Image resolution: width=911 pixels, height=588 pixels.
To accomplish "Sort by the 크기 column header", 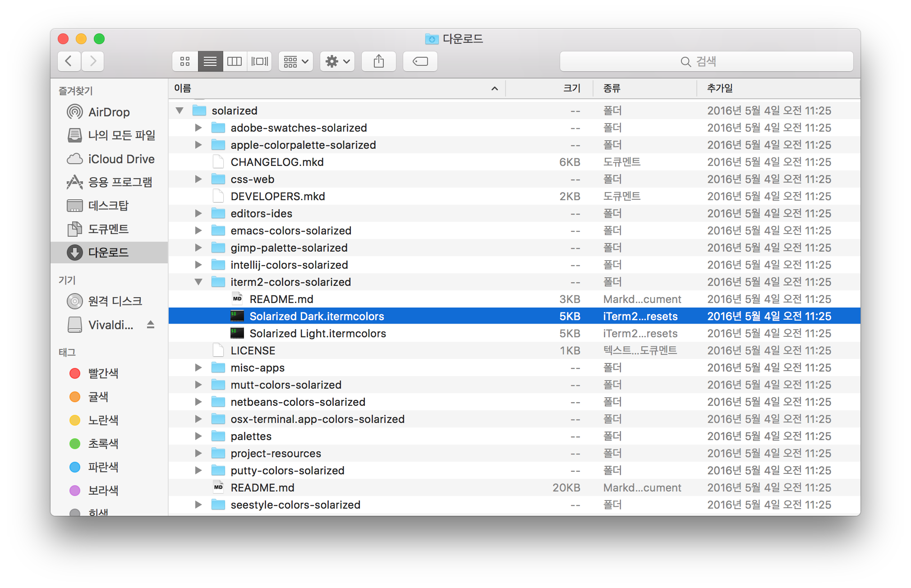I will pyautogui.click(x=571, y=88).
